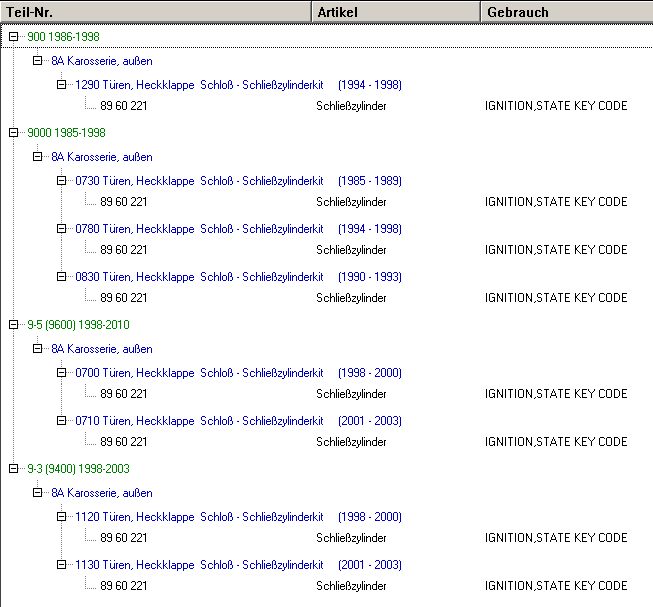Image resolution: width=653 pixels, height=607 pixels.
Task: Collapse the 9-3 (9400) 1998-2003 node
Action: coord(14,469)
